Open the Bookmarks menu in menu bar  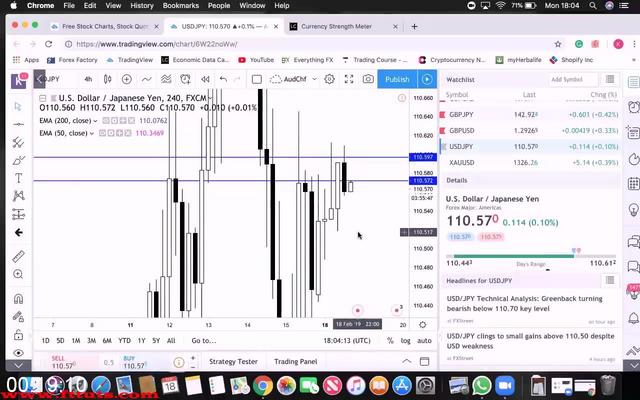pyautogui.click(x=181, y=5)
